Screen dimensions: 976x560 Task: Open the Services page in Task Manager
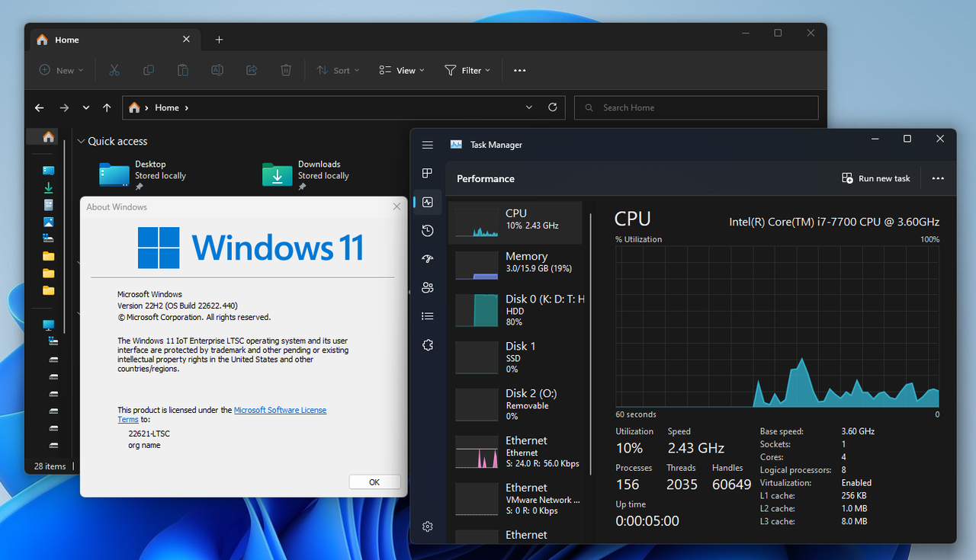pyautogui.click(x=427, y=345)
